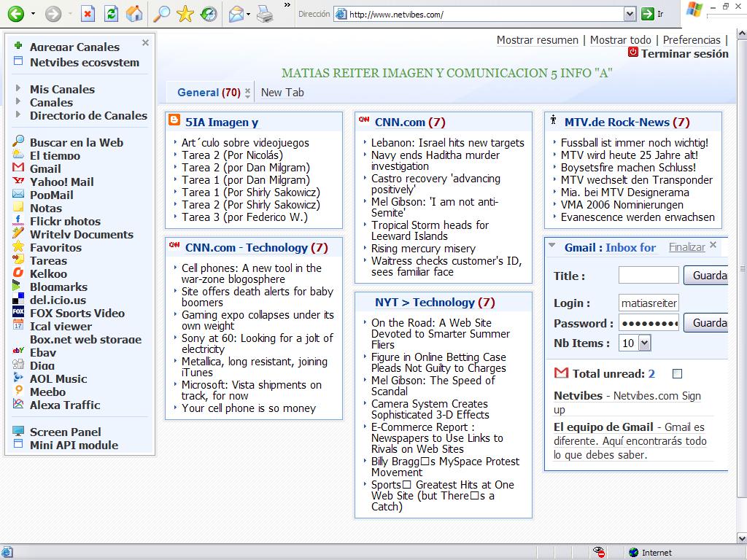Open Mostrar todo in top menu
The image size is (747, 560).
coord(620,40)
